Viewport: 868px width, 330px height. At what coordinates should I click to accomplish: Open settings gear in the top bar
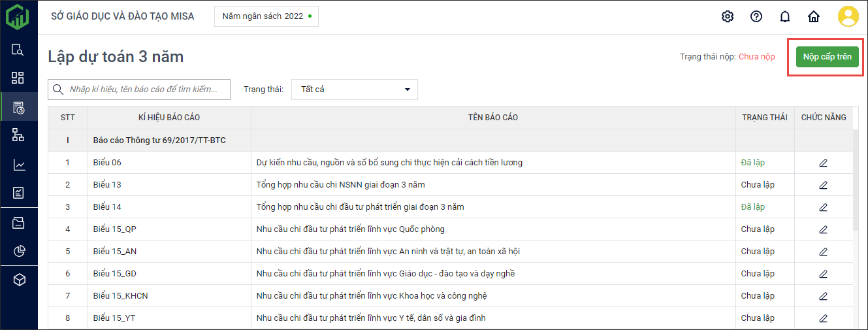pyautogui.click(x=728, y=16)
